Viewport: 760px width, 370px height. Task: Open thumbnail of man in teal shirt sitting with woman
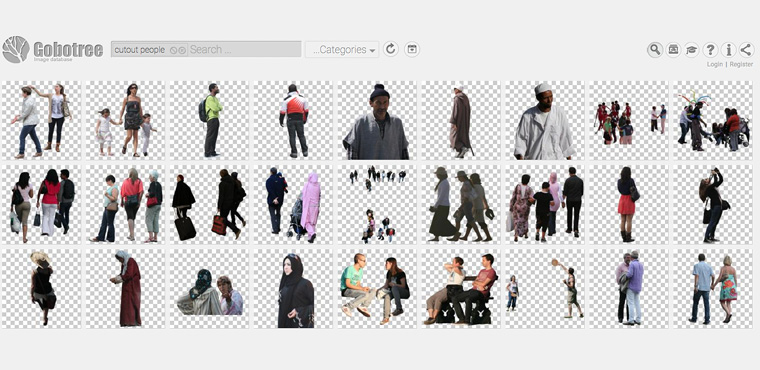(x=377, y=289)
